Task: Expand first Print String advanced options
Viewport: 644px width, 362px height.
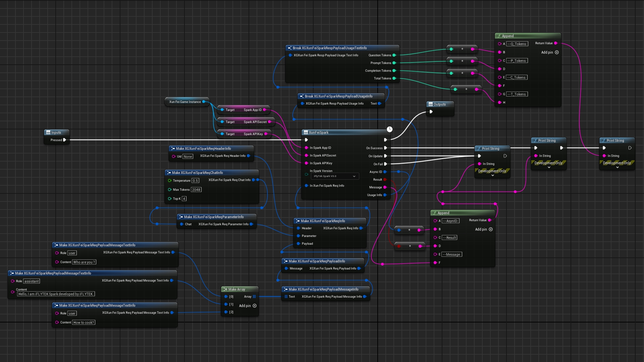Action: pyautogui.click(x=493, y=175)
